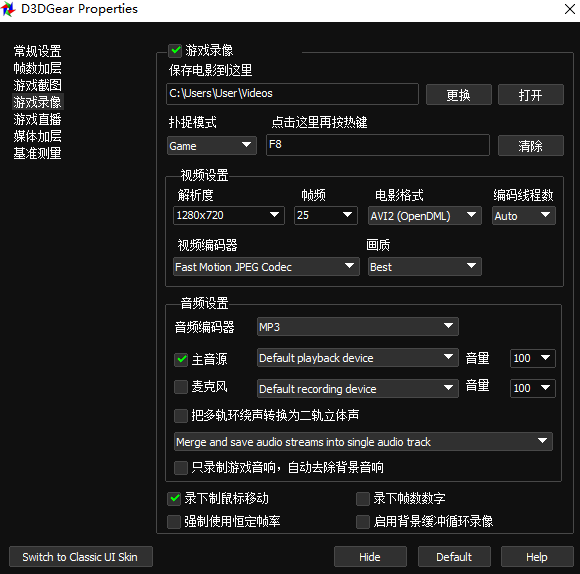Open the 游戏截图 settings page
The height and width of the screenshot is (574, 580).
pyautogui.click(x=37, y=85)
